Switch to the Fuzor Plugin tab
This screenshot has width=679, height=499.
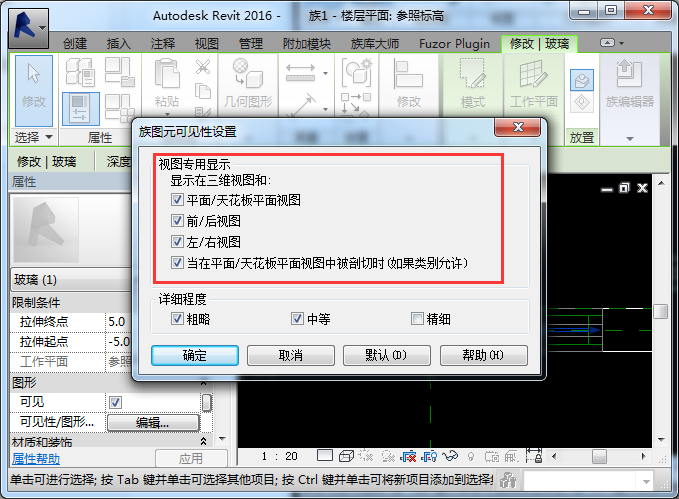point(456,44)
